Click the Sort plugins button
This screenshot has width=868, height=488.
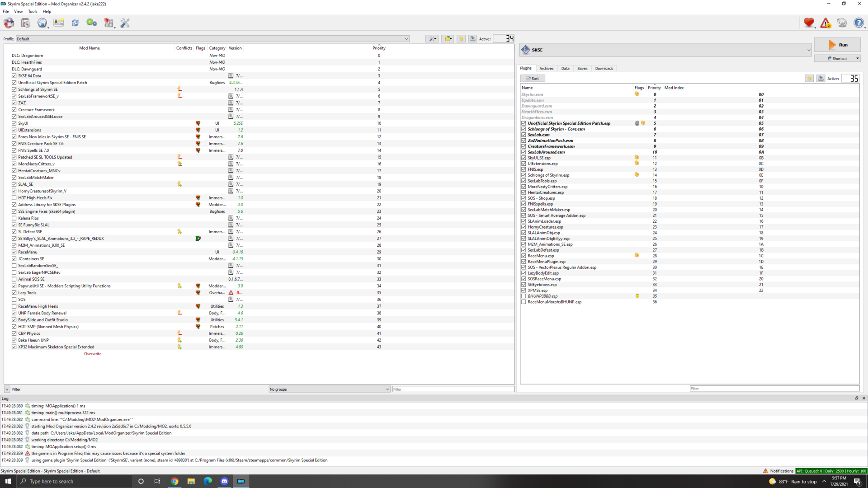point(533,78)
